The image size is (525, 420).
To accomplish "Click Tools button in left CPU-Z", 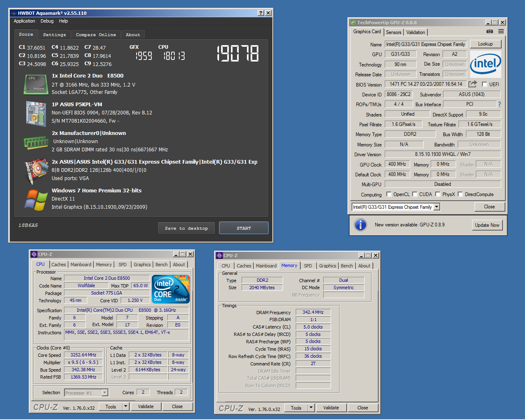I will coord(111,407).
